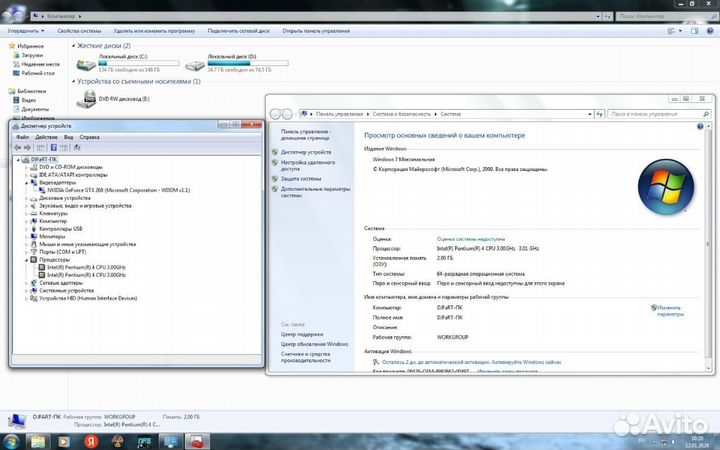Viewport: 720px width, 450px height.
Task: Expand Звуковые, видео и игровые устройства node
Action: click(26, 206)
